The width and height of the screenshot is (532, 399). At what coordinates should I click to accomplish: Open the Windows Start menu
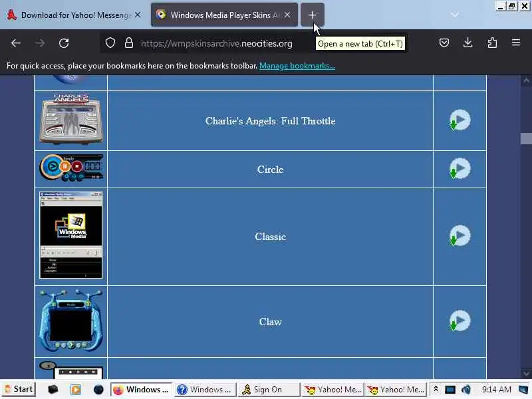pos(19,389)
